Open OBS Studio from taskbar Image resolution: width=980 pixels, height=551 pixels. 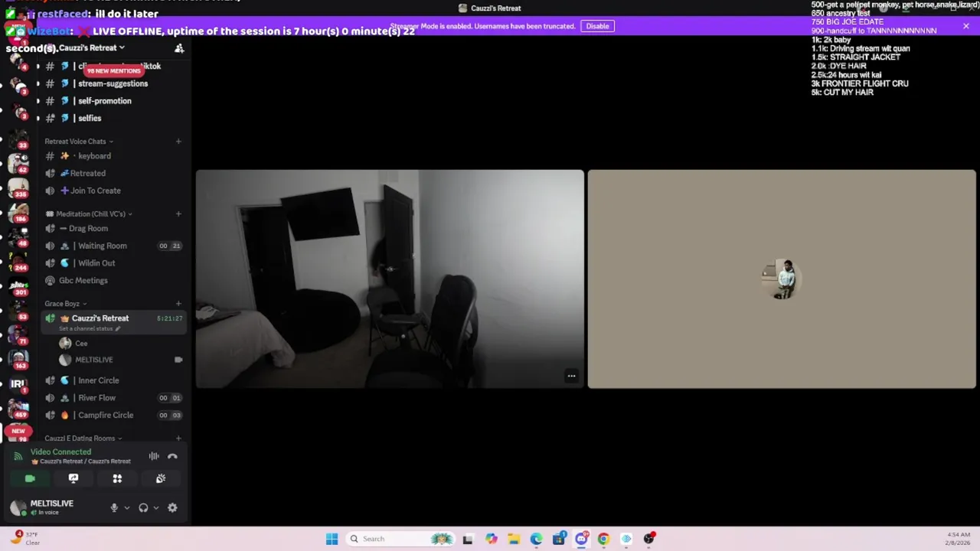pyautogui.click(x=648, y=539)
